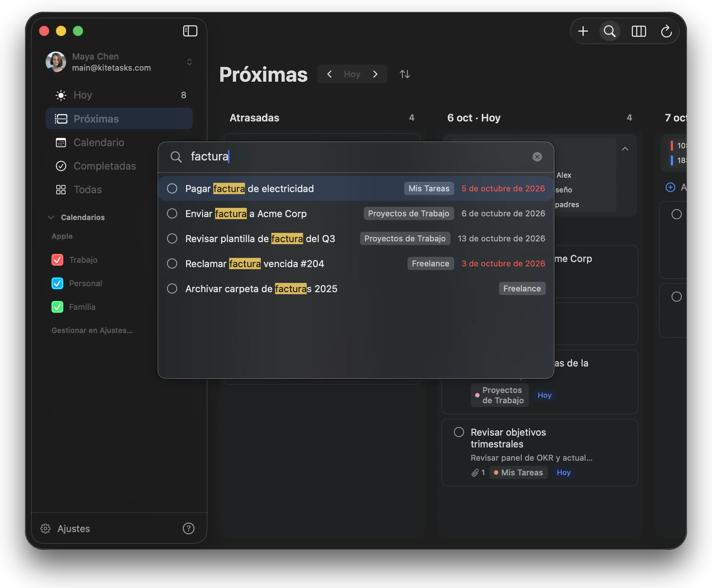Click the plus icon to add task
The image size is (712, 588).
point(583,31)
